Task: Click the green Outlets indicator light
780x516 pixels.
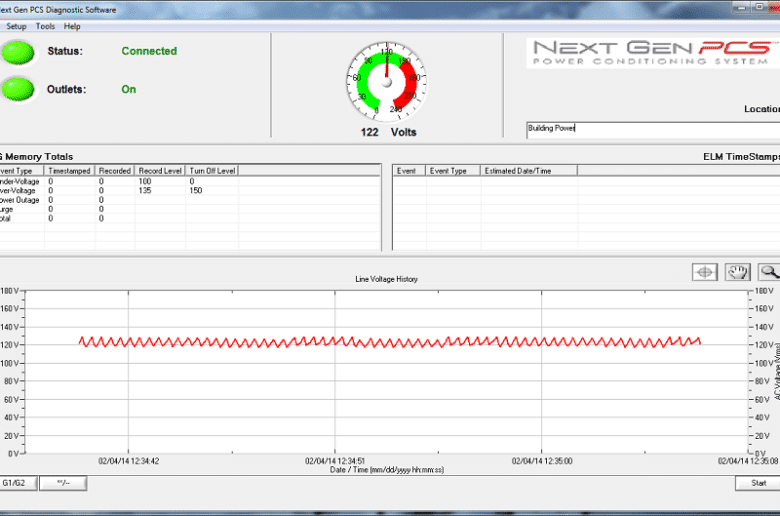Action: tap(18, 90)
